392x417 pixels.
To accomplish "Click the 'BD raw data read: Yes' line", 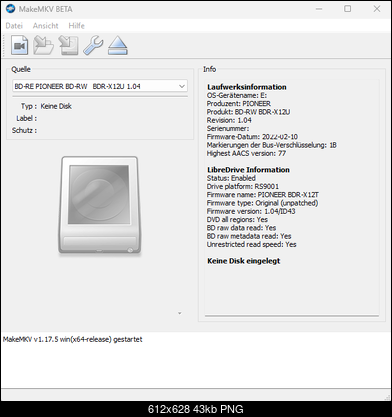I will click(x=241, y=228).
